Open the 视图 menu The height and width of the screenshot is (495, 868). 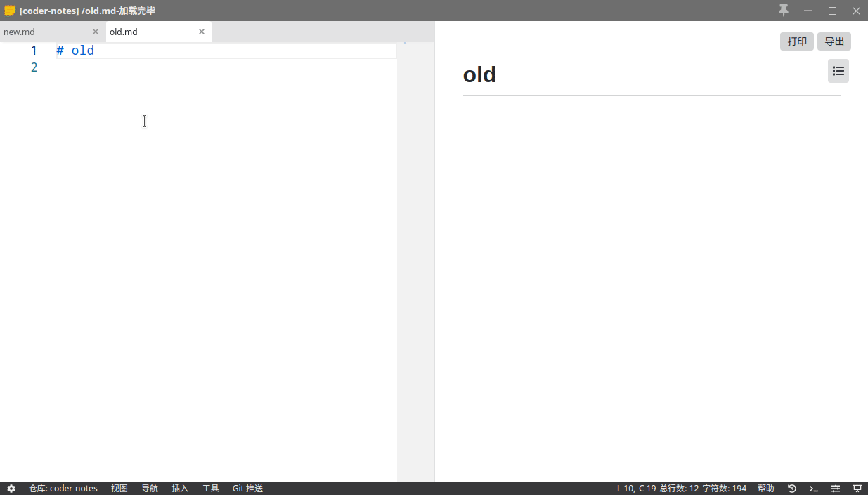119,489
